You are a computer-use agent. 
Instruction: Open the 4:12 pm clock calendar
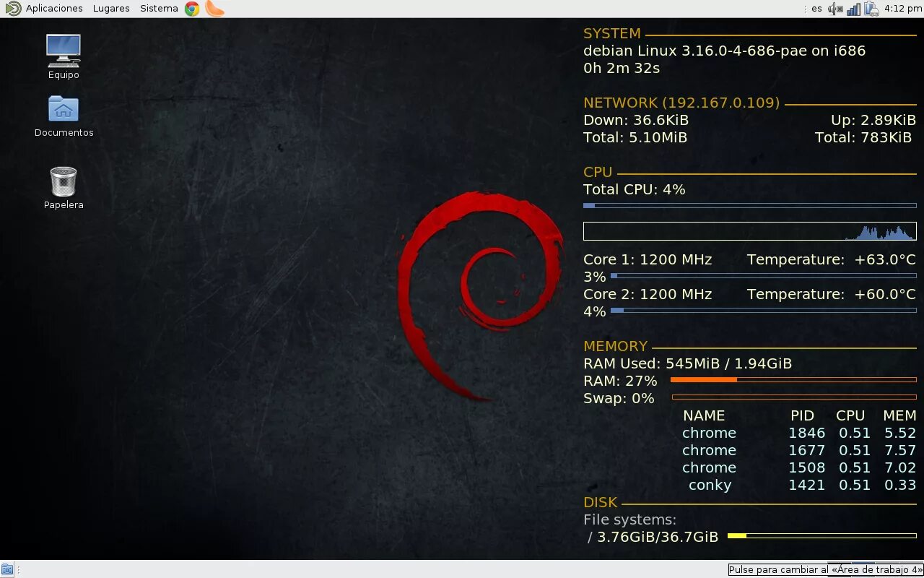click(903, 9)
